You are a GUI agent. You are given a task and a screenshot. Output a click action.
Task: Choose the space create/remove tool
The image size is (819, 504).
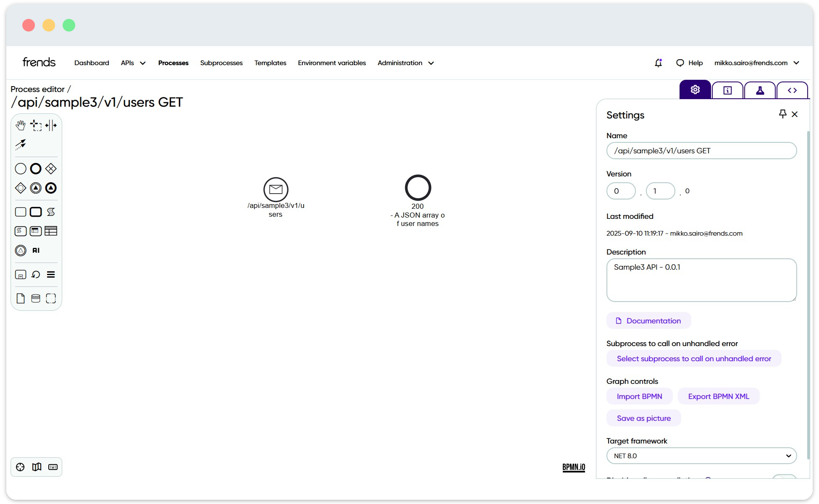click(51, 125)
